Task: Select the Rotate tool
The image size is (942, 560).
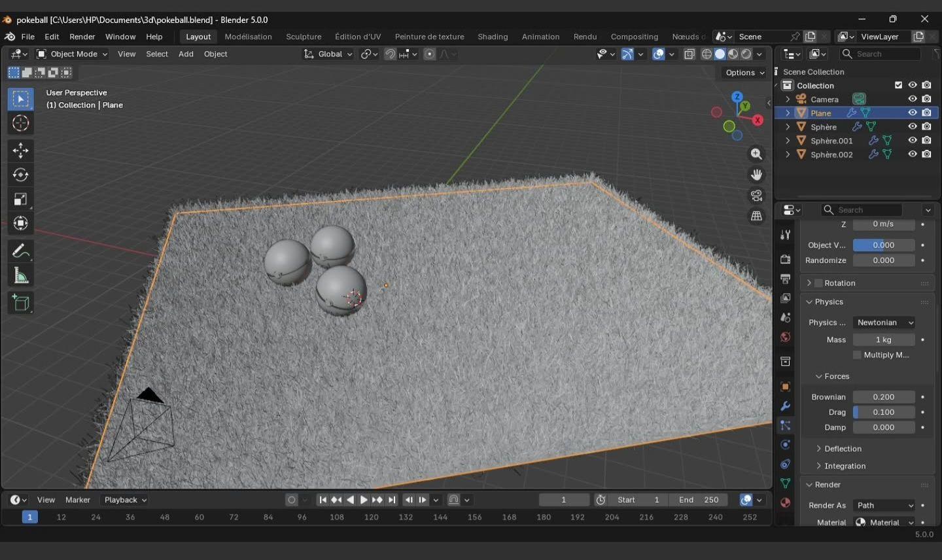Action: pos(20,175)
